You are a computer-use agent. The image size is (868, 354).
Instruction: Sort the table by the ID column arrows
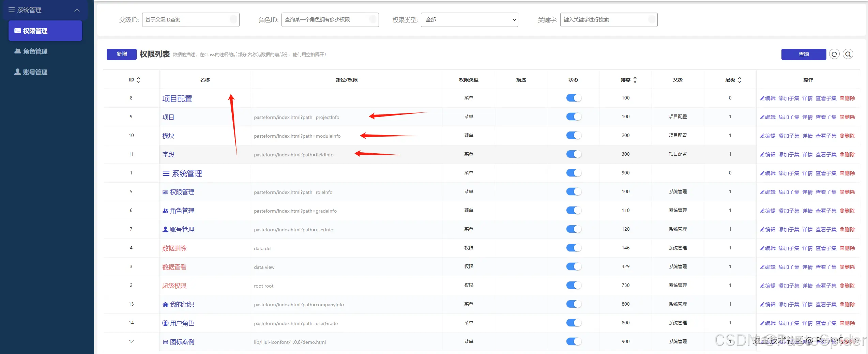tap(138, 80)
